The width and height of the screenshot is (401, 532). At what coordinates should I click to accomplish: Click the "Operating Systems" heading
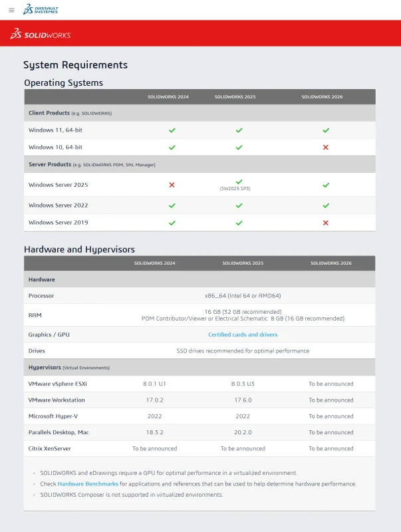pyautogui.click(x=63, y=82)
